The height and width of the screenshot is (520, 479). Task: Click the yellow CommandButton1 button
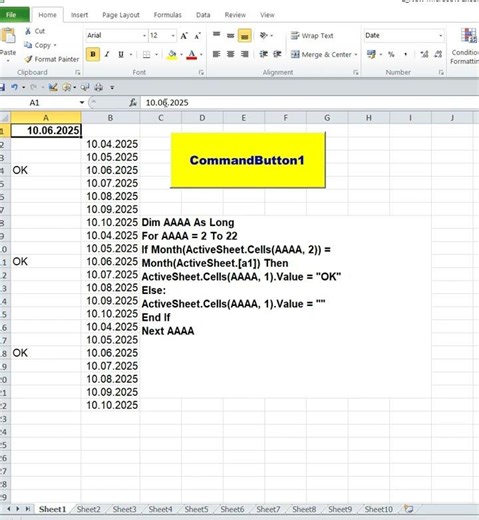(248, 160)
